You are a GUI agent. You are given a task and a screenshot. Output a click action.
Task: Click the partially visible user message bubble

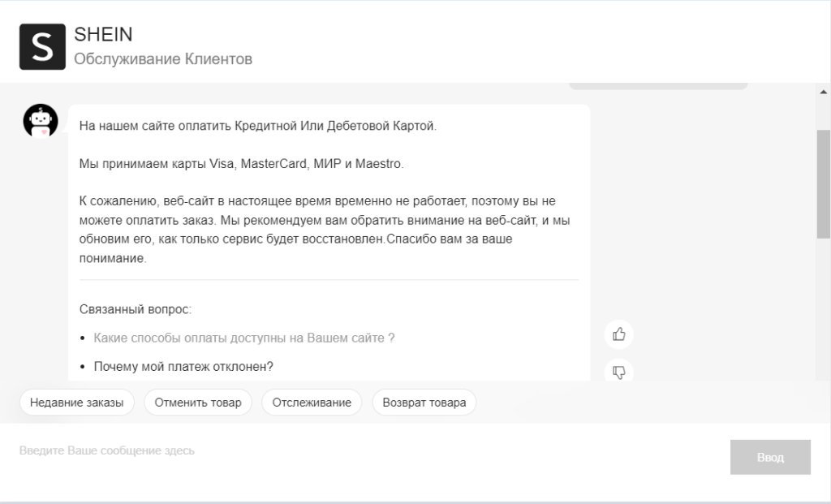coord(657,85)
